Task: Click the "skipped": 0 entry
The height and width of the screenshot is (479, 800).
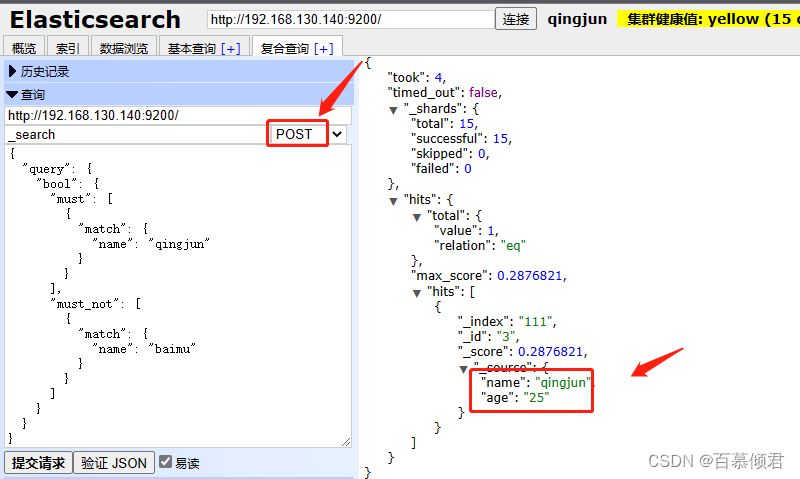Action: coord(450,154)
